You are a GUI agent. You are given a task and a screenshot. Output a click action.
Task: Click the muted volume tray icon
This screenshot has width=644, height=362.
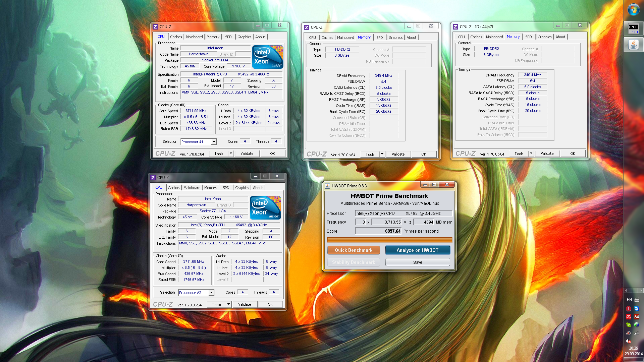click(629, 341)
